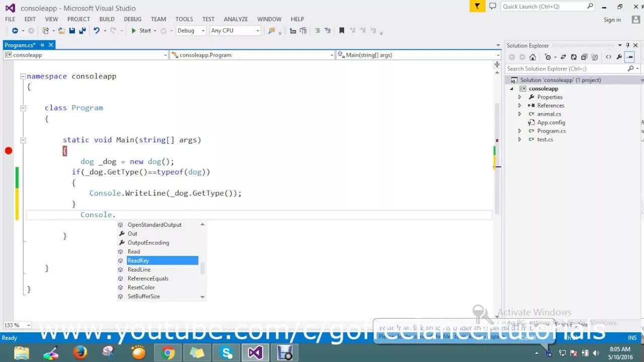Undo the last edit

96,31
